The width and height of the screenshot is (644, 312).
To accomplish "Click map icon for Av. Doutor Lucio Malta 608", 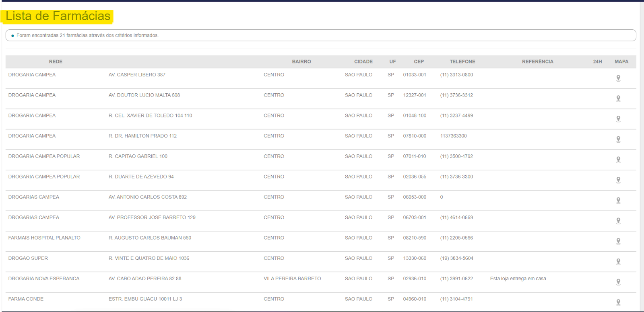I will pos(618,99).
